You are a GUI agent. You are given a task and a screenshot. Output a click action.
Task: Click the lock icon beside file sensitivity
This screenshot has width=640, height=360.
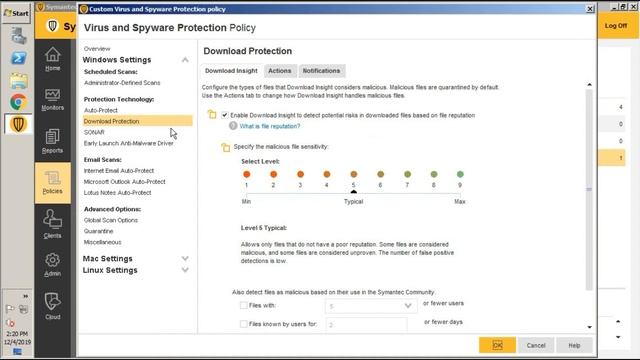[x=225, y=147]
